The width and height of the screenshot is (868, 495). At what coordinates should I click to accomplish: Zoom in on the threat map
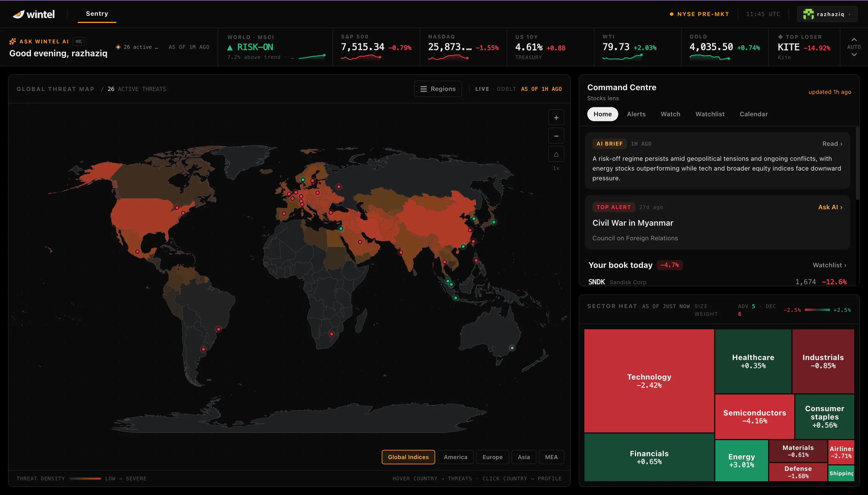pyautogui.click(x=556, y=118)
